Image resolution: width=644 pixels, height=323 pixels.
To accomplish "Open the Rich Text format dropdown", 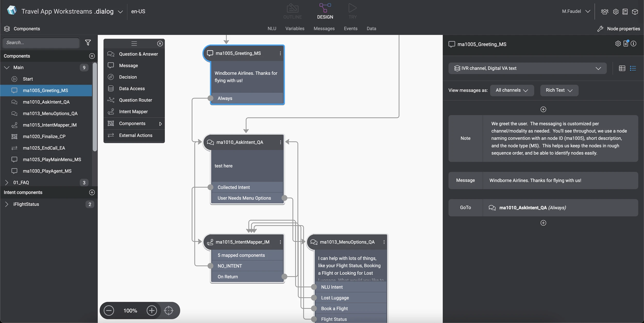I will click(559, 90).
